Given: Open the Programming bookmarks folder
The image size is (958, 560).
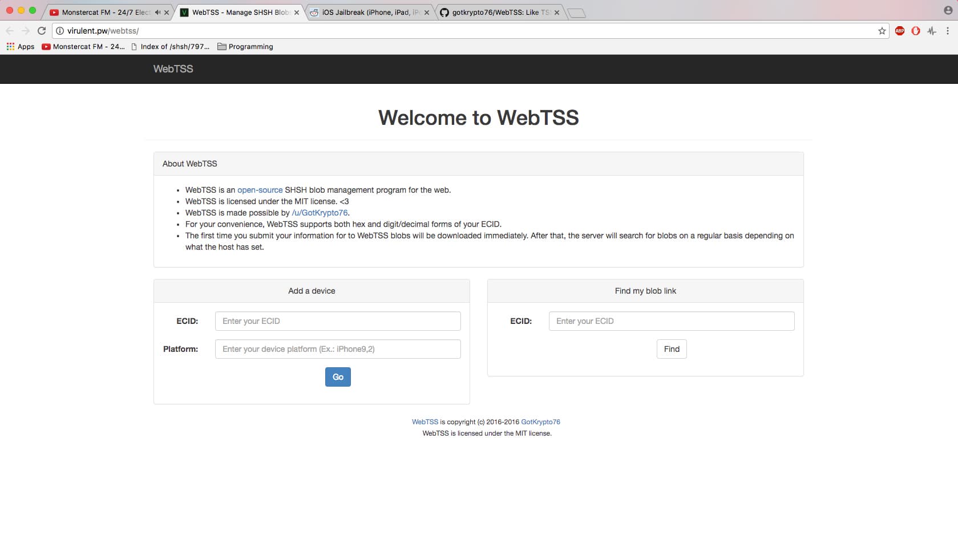Looking at the screenshot, I should click(245, 46).
